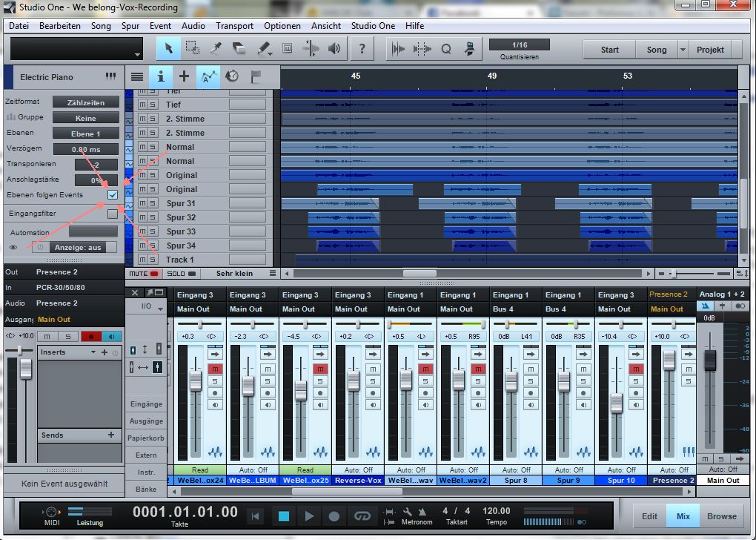Click the Start page button
756x540 pixels.
click(609, 49)
